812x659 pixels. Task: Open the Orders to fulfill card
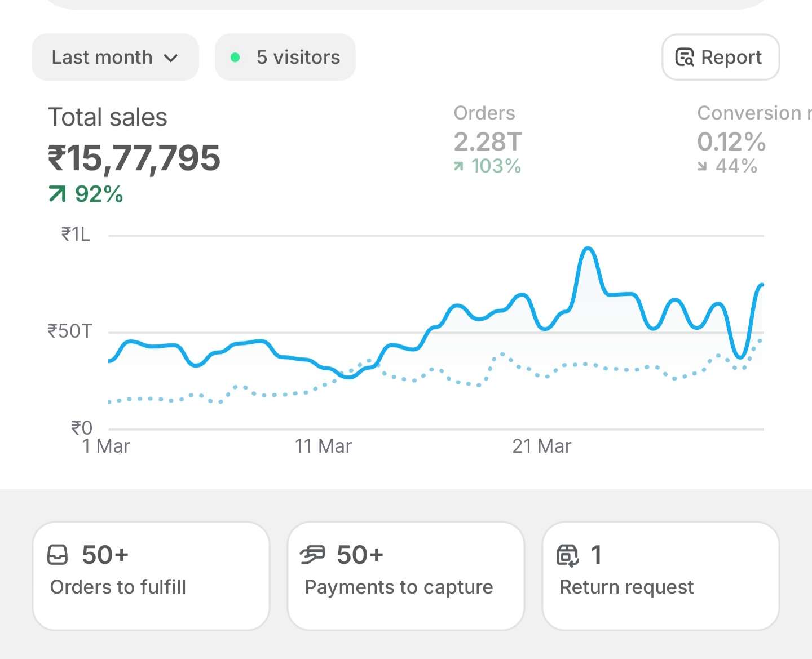(151, 576)
